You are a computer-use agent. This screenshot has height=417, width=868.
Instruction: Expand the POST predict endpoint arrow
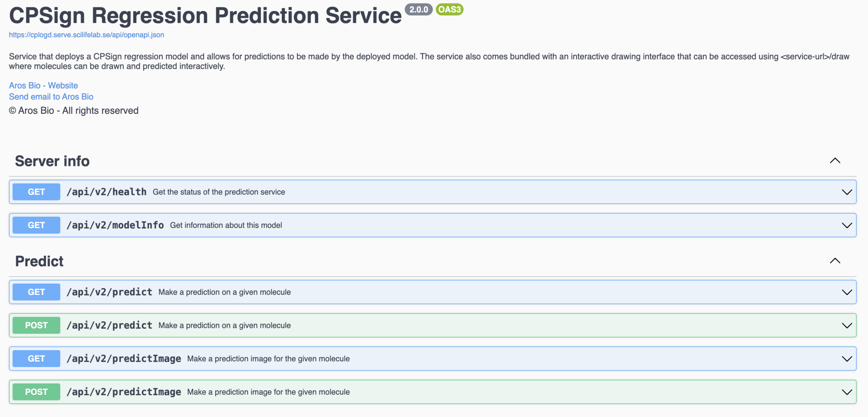846,325
